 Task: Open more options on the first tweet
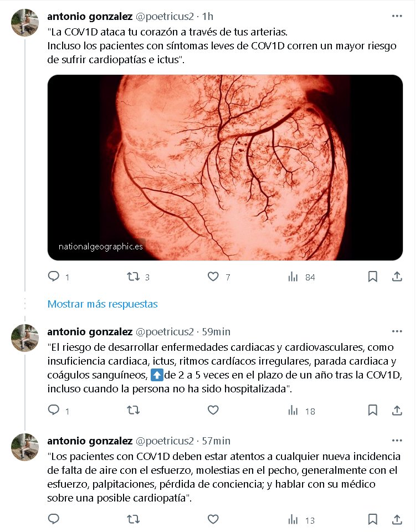point(397,16)
